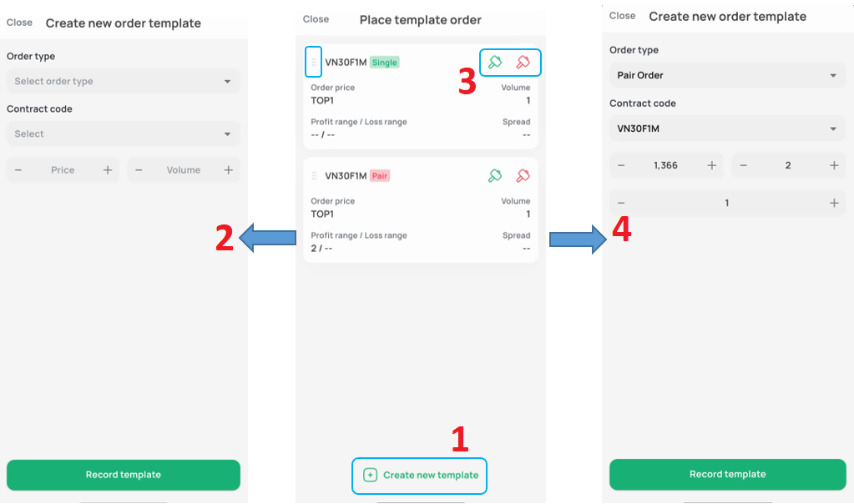Open the VN30F1M contract code dropdown
The height and width of the screenshot is (504, 854).
pyautogui.click(x=727, y=129)
